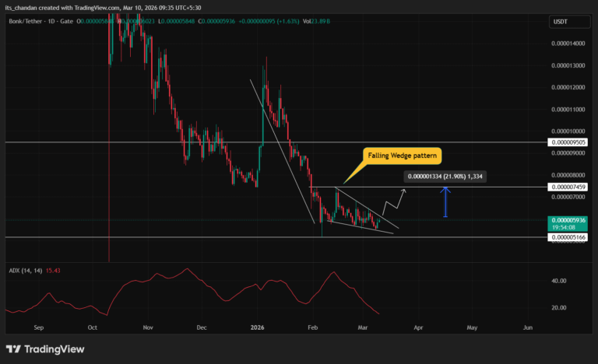Select the 21.90% price range measurement label
The width and height of the screenshot is (598, 364).
coord(445,176)
